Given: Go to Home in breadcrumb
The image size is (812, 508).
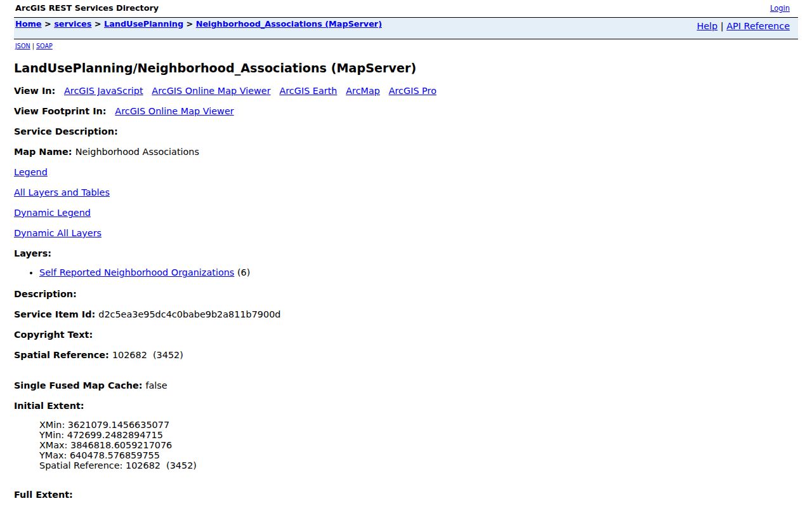Looking at the screenshot, I should pos(29,24).
